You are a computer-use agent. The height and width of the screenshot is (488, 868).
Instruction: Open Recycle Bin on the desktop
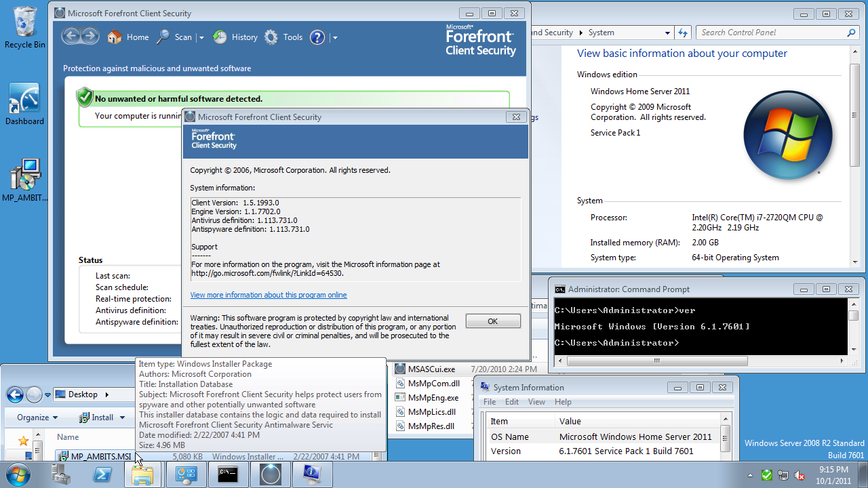point(25,27)
